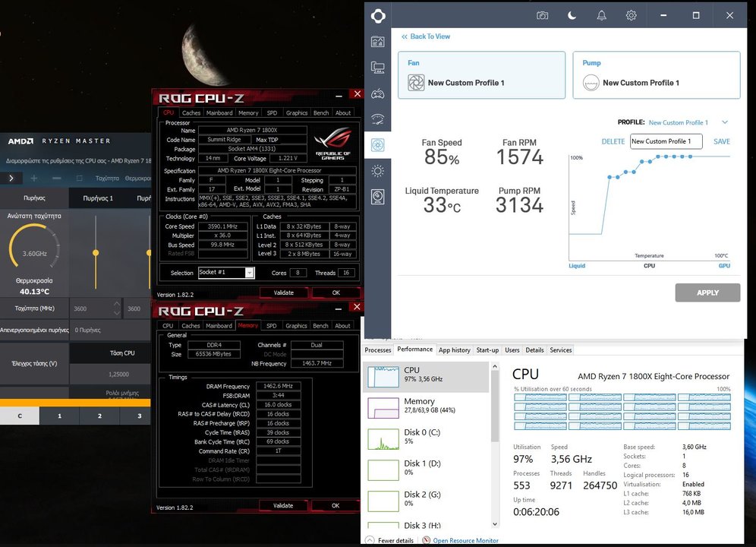
Task: Decrease core speed with the stepper down arrow
Action: [117, 313]
